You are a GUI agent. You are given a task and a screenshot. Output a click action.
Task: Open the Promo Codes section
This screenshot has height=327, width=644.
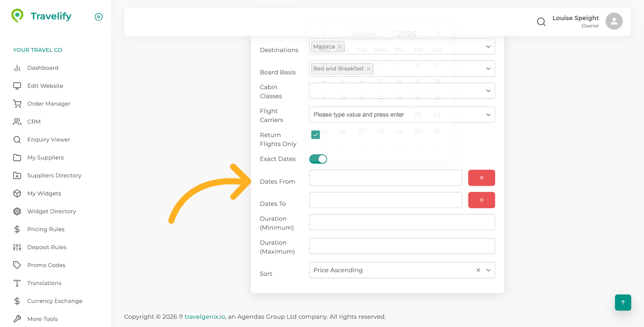coord(46,265)
